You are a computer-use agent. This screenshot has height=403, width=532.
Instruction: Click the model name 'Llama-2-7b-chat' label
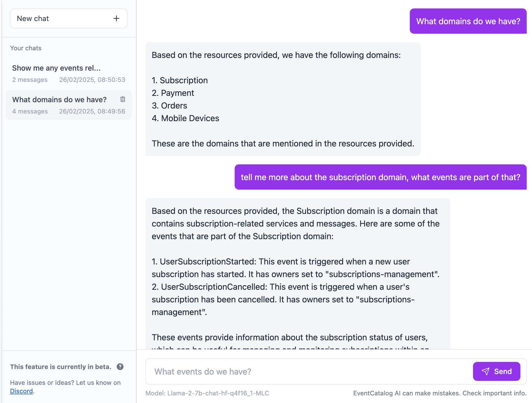tap(207, 393)
